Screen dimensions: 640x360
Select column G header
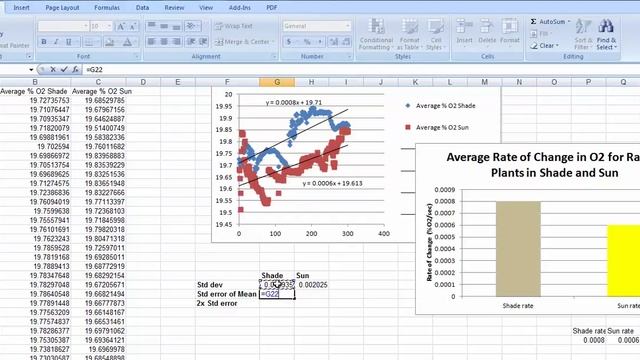coord(277,82)
